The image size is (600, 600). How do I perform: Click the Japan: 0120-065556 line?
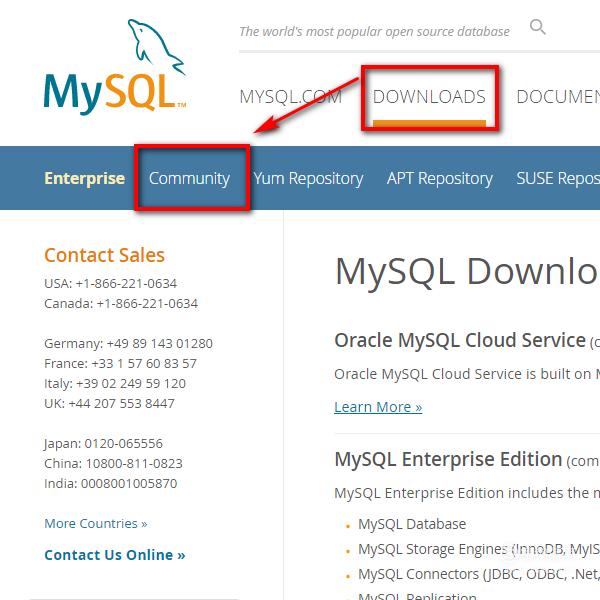click(103, 443)
